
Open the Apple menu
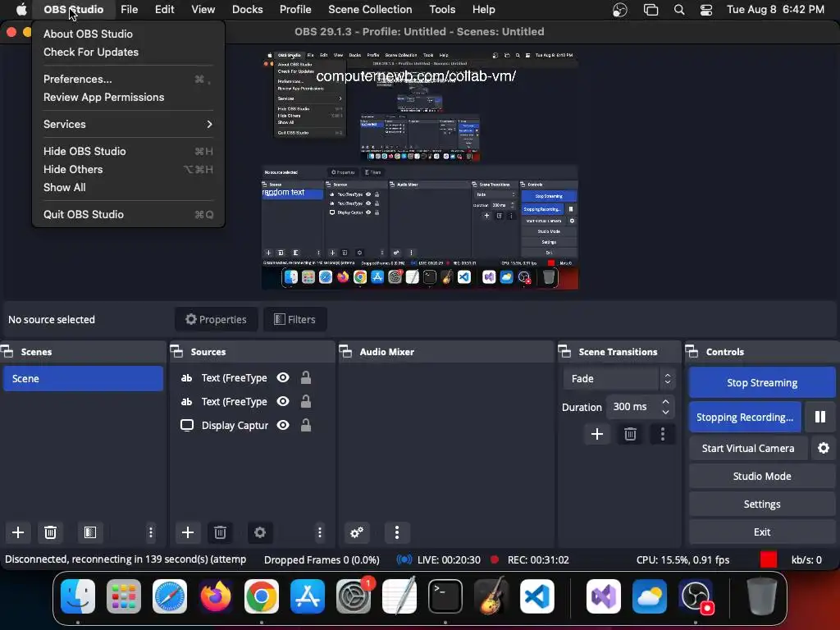21,9
